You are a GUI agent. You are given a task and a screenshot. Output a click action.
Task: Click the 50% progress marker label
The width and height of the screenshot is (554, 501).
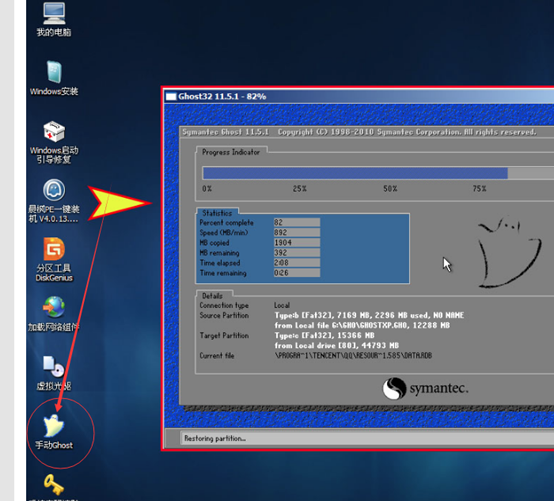point(390,189)
